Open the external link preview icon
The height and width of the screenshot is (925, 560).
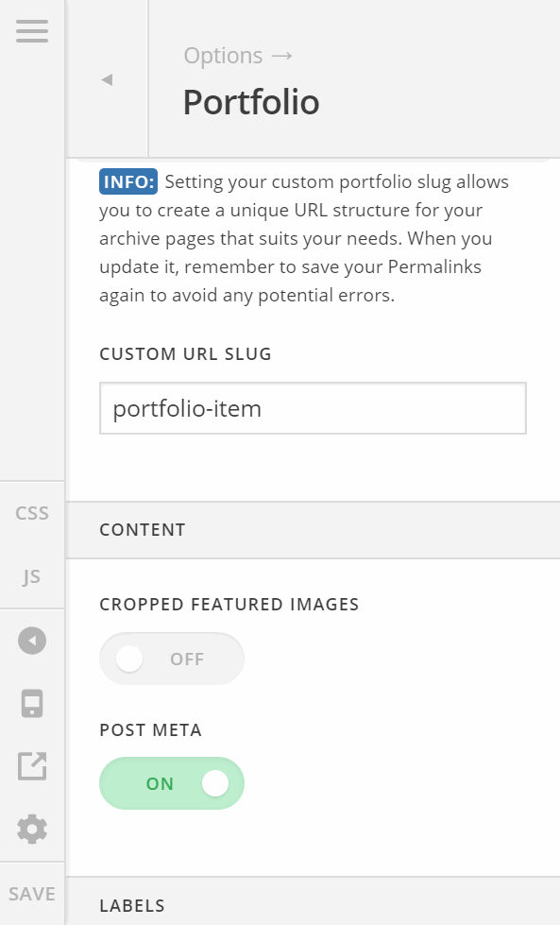point(32,766)
